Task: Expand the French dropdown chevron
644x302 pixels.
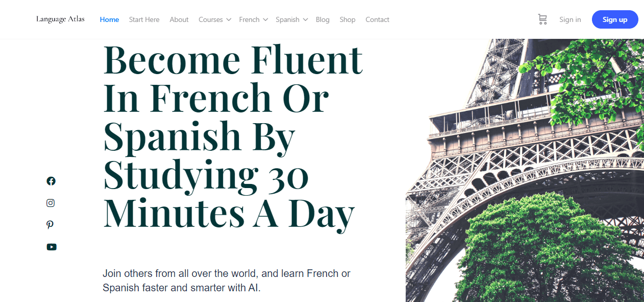Action: pyautogui.click(x=265, y=19)
